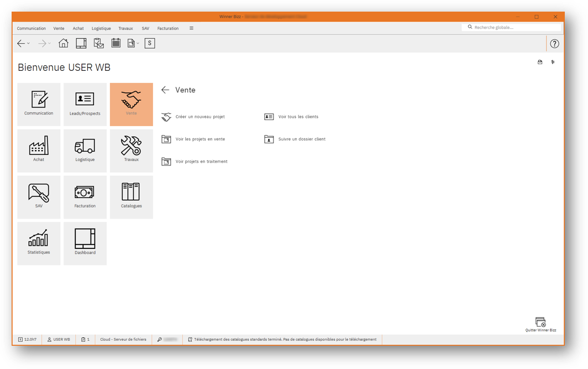
Task: Expand the back arrow history dropdown
Action: click(x=28, y=43)
